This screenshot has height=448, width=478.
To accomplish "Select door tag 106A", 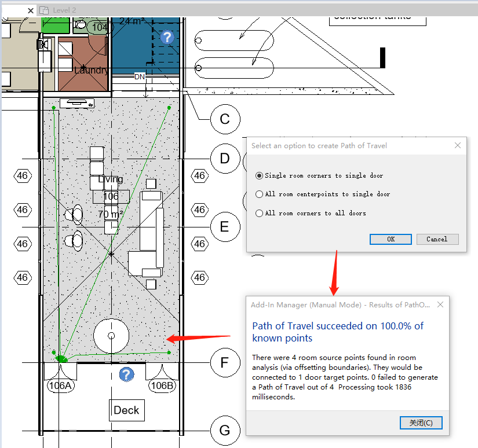I will pyautogui.click(x=60, y=385).
